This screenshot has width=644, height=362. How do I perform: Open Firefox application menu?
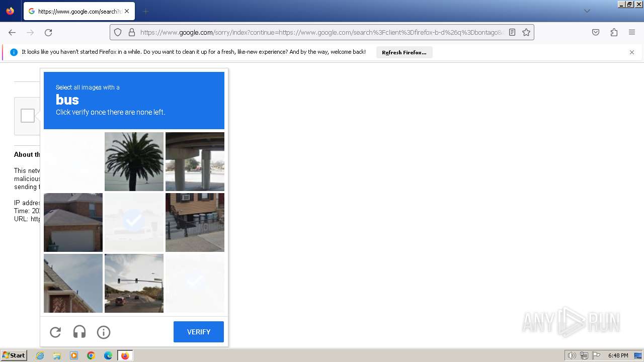coord(632,32)
